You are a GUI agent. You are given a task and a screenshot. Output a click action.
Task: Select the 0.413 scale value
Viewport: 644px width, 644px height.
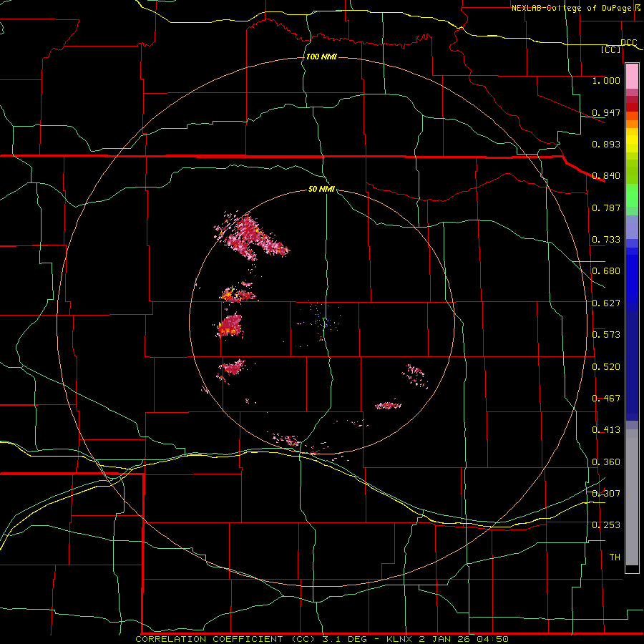(606, 430)
